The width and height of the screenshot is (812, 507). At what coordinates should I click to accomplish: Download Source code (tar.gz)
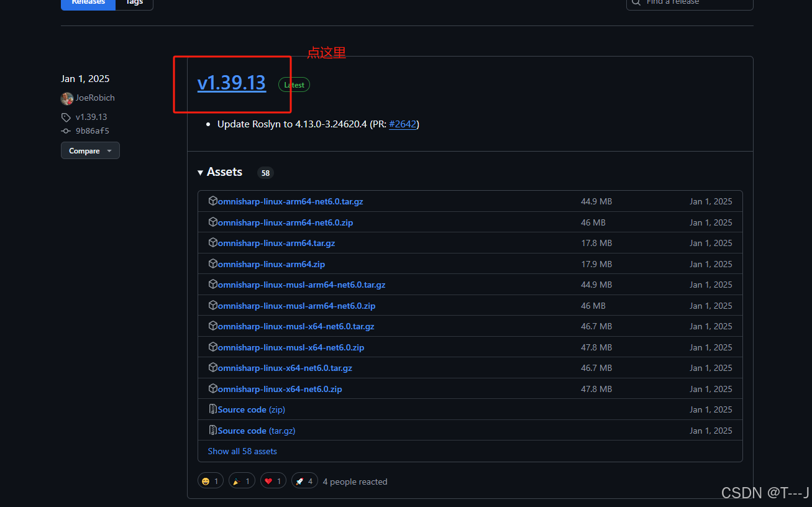[256, 431]
